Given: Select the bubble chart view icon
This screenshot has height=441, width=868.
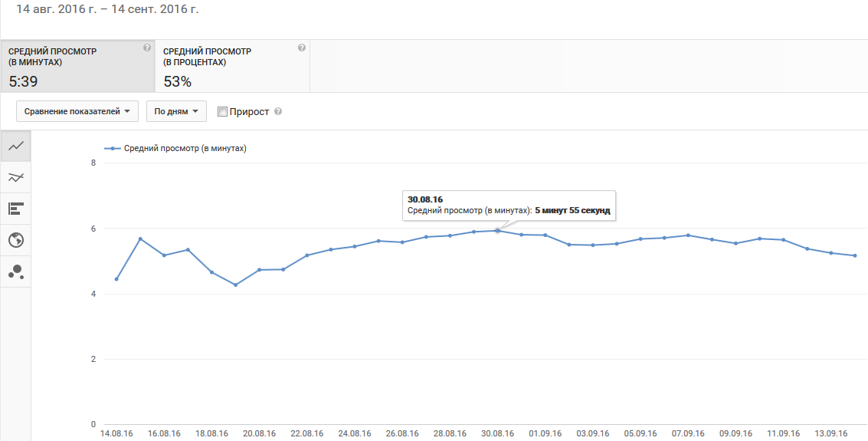Looking at the screenshot, I should click(x=15, y=271).
